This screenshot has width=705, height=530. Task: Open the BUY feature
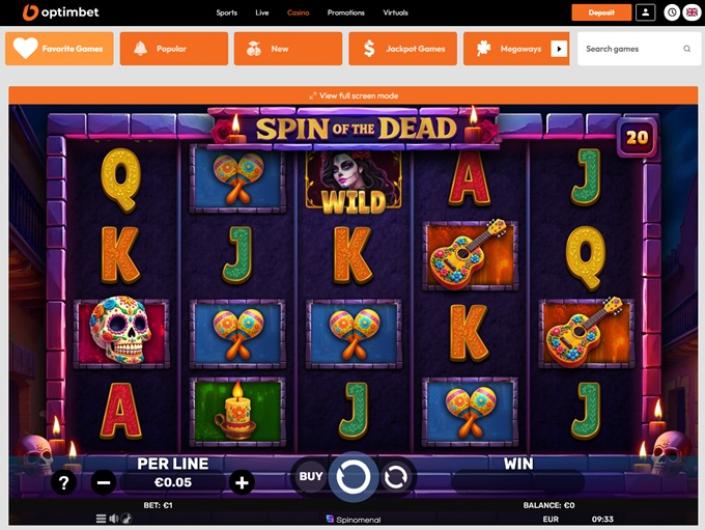[311, 476]
